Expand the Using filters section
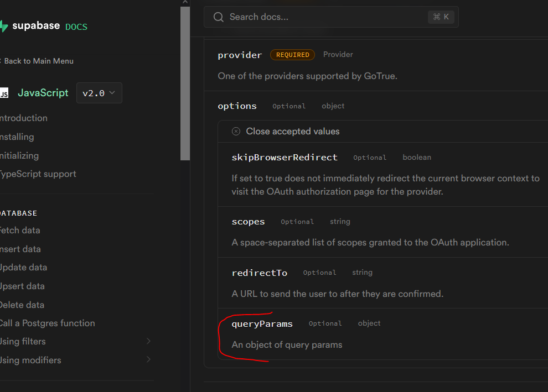Image resolution: width=548 pixels, height=392 pixels. tap(23, 341)
